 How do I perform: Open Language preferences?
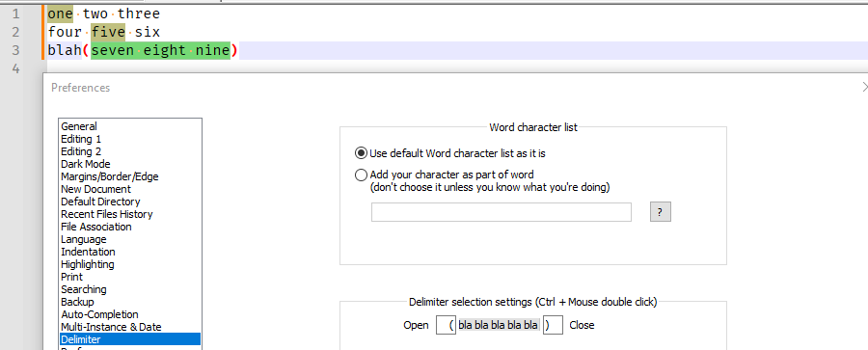pos(130,239)
